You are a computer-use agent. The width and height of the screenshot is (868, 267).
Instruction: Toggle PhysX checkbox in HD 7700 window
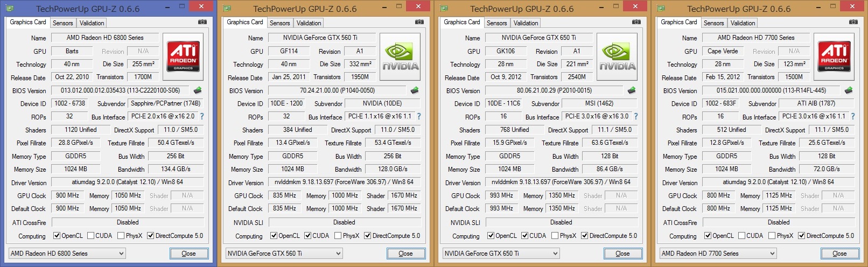(772, 236)
